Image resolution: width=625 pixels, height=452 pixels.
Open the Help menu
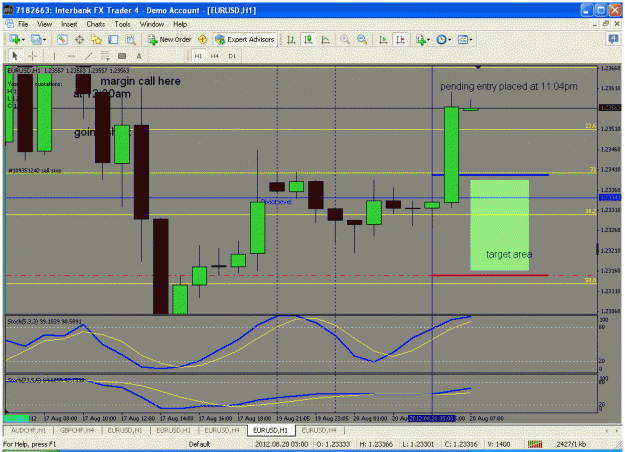tap(180, 24)
